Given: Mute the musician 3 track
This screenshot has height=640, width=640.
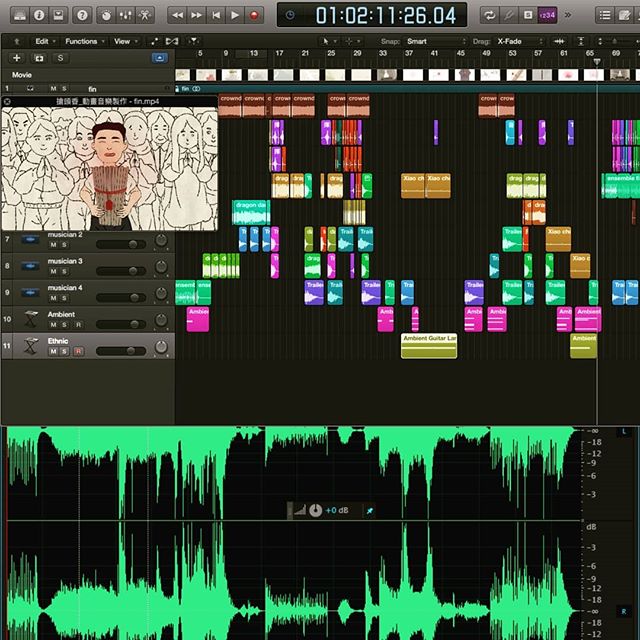Looking at the screenshot, I should tap(53, 271).
